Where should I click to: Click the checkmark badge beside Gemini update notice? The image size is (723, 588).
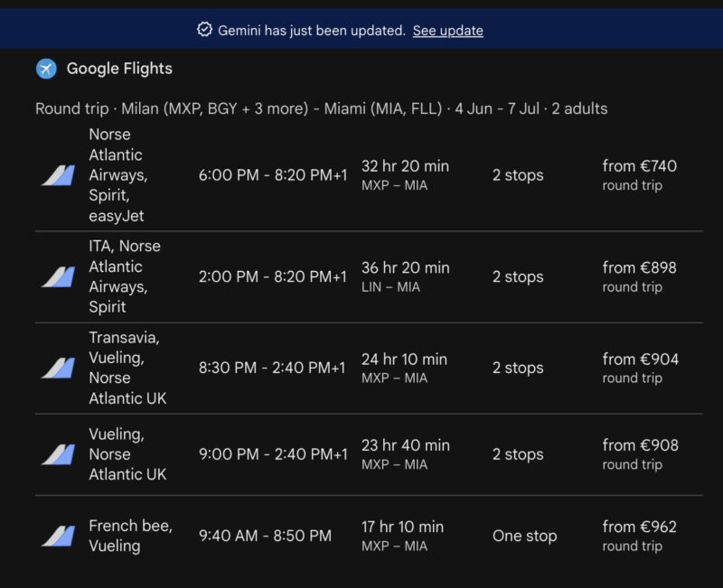pyautogui.click(x=204, y=30)
